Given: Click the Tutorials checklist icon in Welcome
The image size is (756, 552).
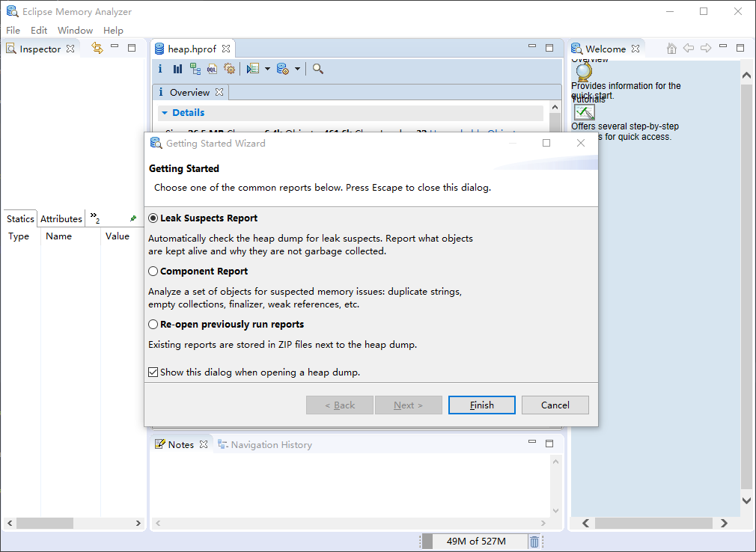Looking at the screenshot, I should (x=585, y=112).
